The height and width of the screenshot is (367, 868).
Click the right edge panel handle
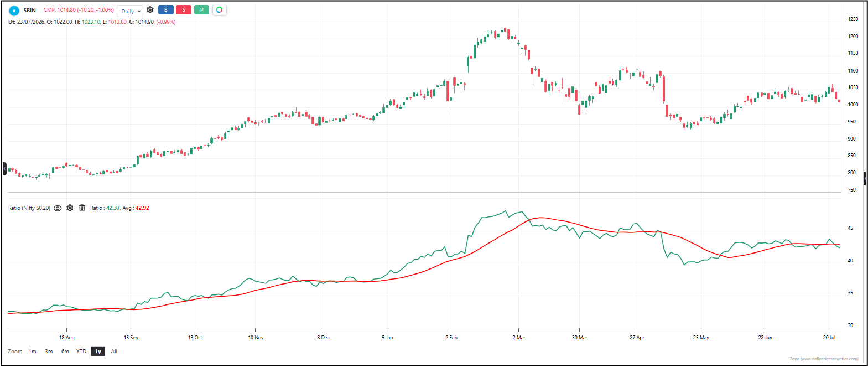click(865, 178)
